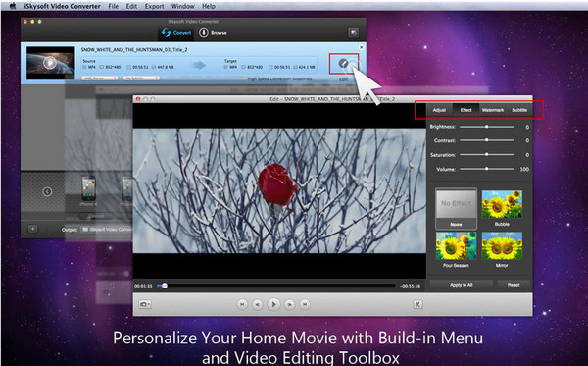
Task: Click the Brightness value 0
Action: tap(527, 127)
